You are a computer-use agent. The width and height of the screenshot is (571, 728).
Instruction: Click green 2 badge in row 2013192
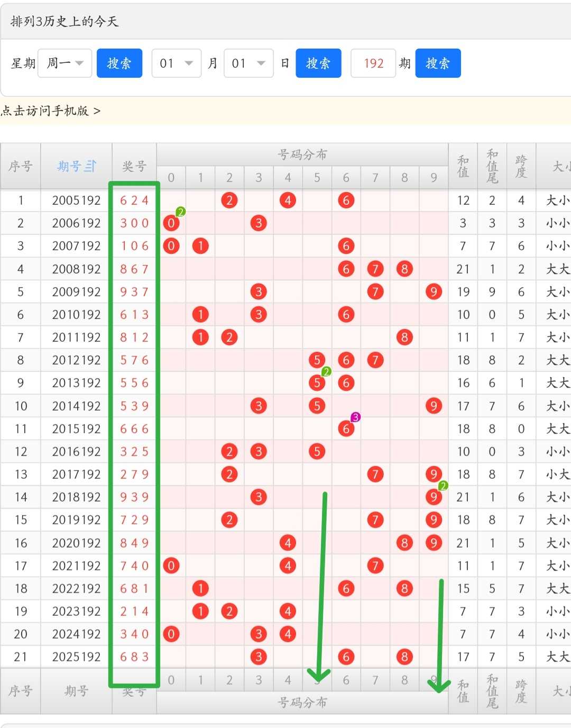327,371
